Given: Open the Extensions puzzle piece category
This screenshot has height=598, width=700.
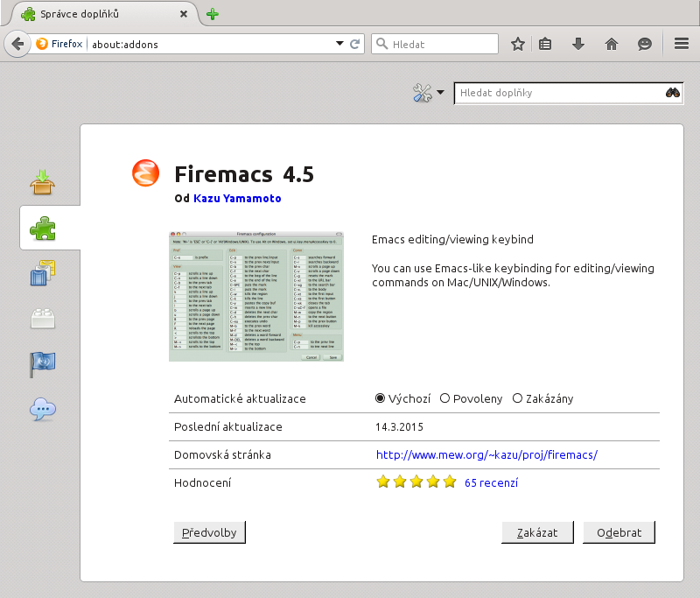Looking at the screenshot, I should point(42,228).
